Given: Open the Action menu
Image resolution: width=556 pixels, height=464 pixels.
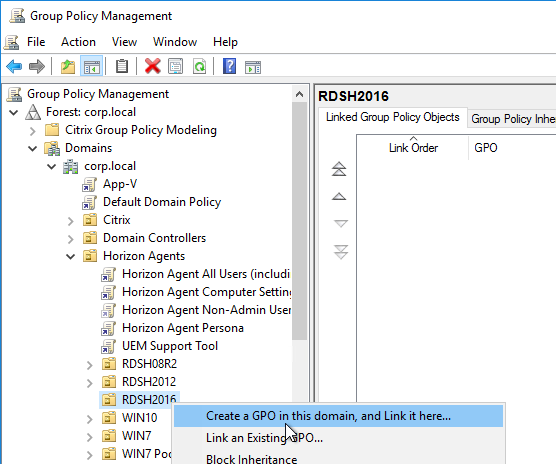Looking at the screenshot, I should tap(78, 42).
